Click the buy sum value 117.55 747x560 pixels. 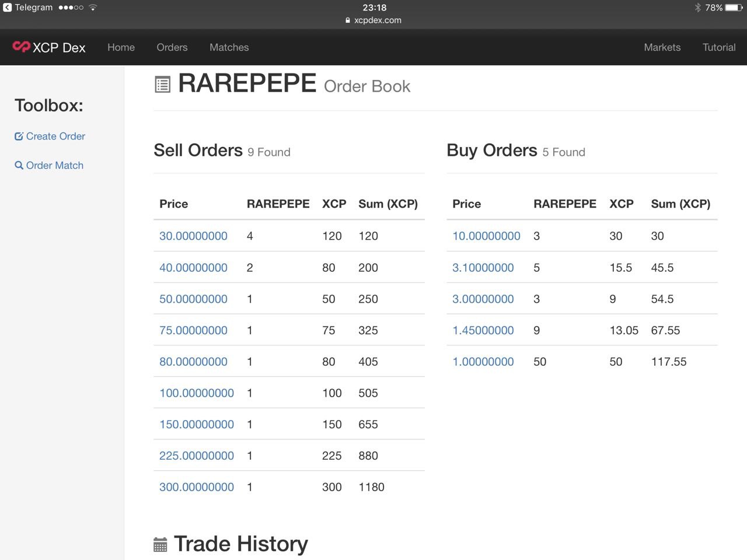(669, 362)
